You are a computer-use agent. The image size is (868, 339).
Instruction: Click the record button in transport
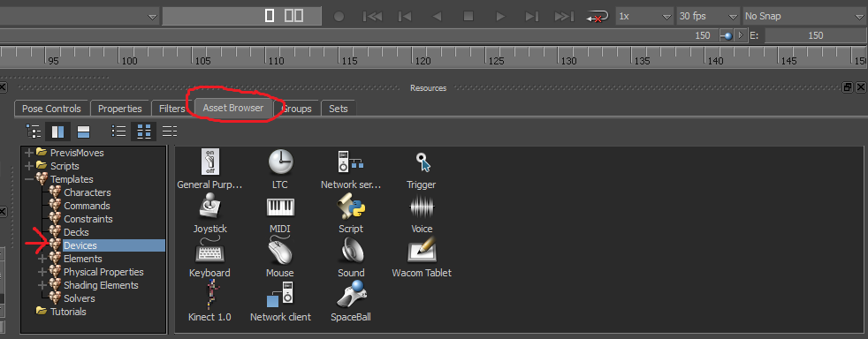[339, 17]
